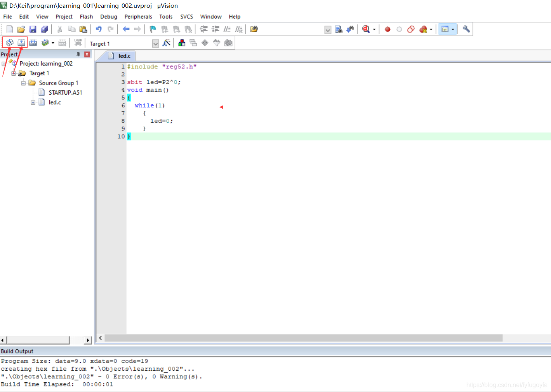Open the Find in Files icon
551x392 pixels.
254,29
